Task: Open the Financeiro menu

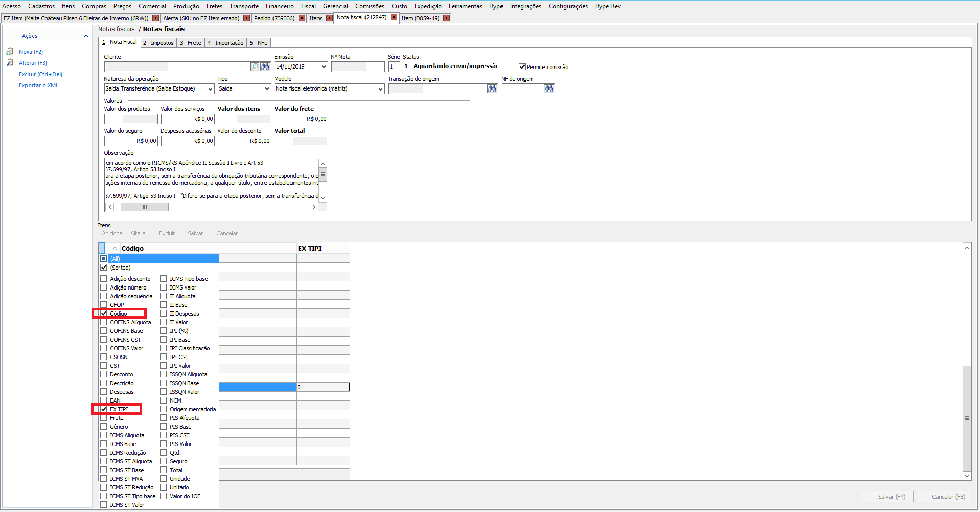Action: coord(280,6)
